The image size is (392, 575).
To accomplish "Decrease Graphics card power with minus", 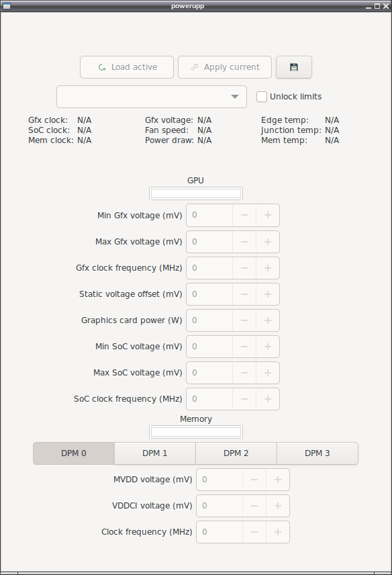I will pos(244,320).
